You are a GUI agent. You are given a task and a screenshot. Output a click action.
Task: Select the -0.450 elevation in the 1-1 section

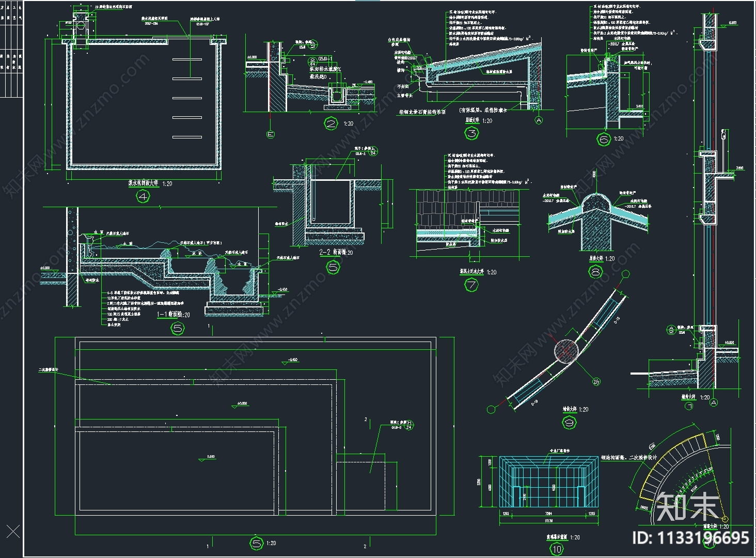[282, 289]
